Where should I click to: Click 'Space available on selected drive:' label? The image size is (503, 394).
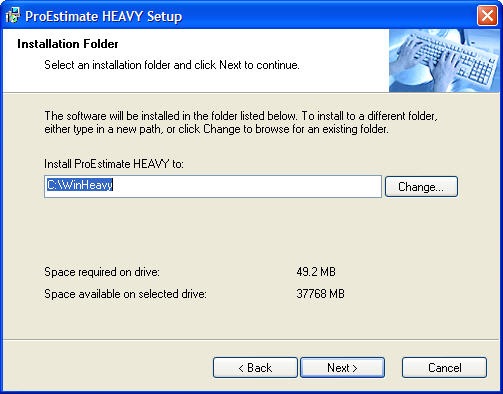[x=125, y=294]
